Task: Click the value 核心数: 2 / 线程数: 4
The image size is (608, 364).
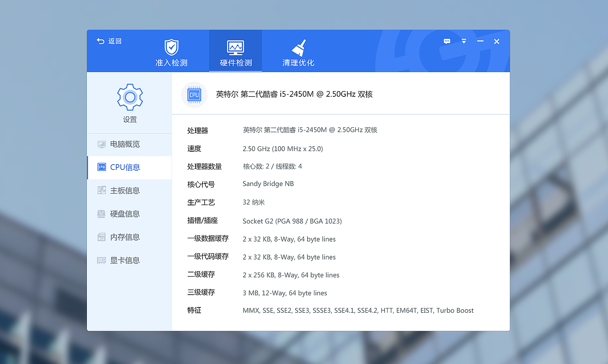Action: pyautogui.click(x=272, y=167)
